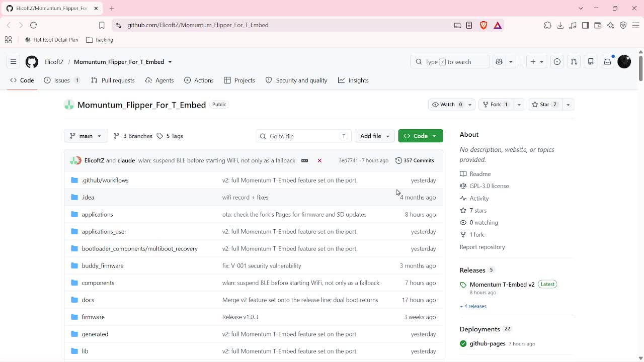
Task: Open the 357 Commits history link
Action: point(415,160)
